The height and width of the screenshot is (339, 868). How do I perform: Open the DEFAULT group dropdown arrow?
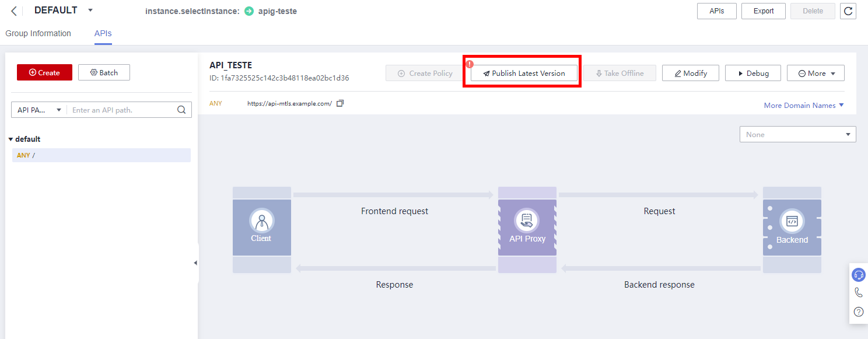pyautogui.click(x=90, y=11)
